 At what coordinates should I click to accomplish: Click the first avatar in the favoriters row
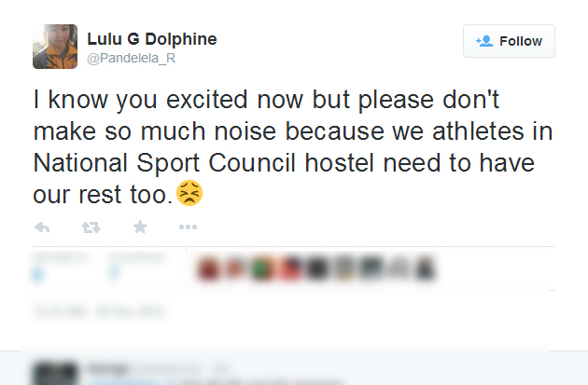207,269
